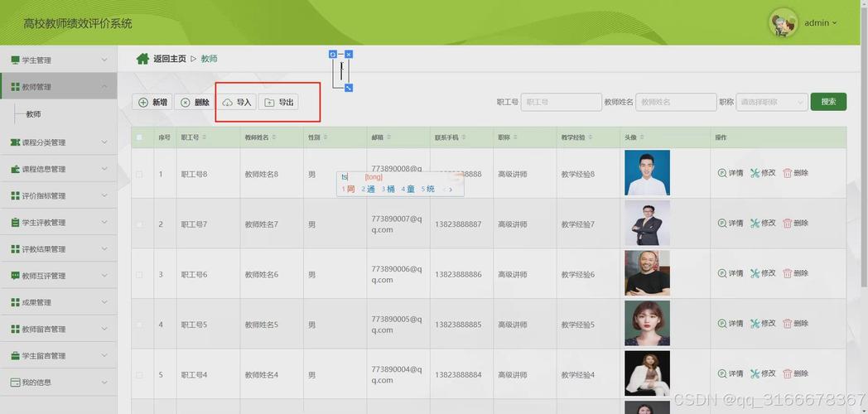Go back via 返回主页 link
Viewport: 868px width, 414px height.
tap(170, 59)
